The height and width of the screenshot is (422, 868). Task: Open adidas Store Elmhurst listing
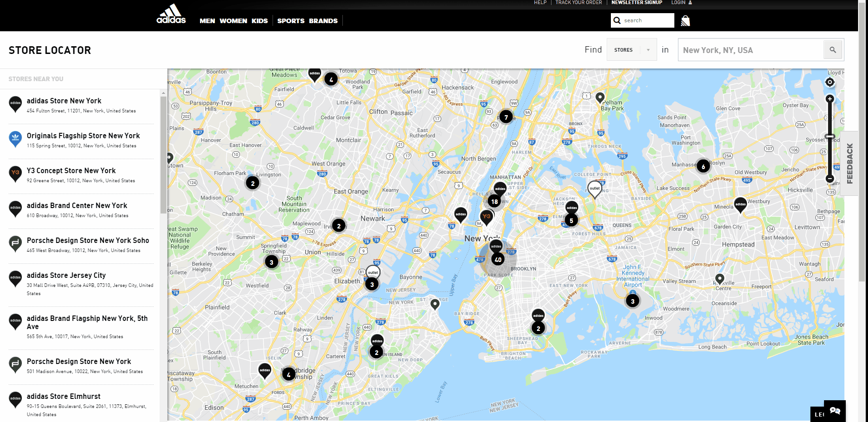click(81, 405)
